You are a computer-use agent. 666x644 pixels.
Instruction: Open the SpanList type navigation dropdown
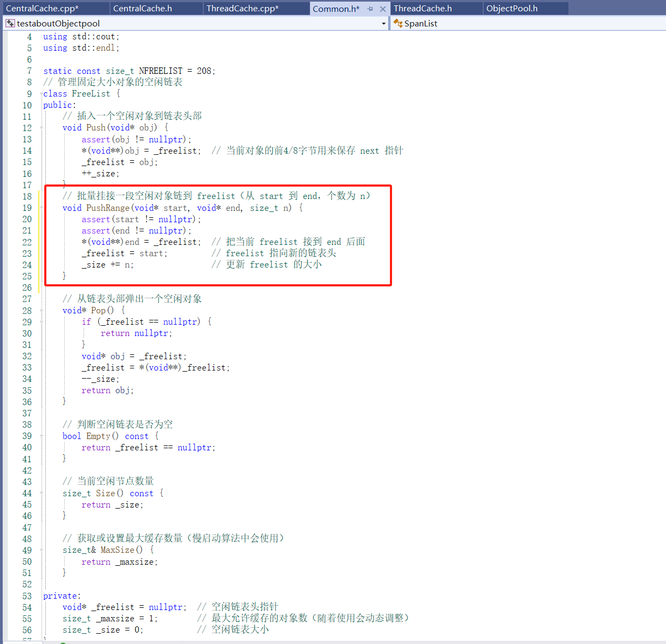[x=528, y=24]
